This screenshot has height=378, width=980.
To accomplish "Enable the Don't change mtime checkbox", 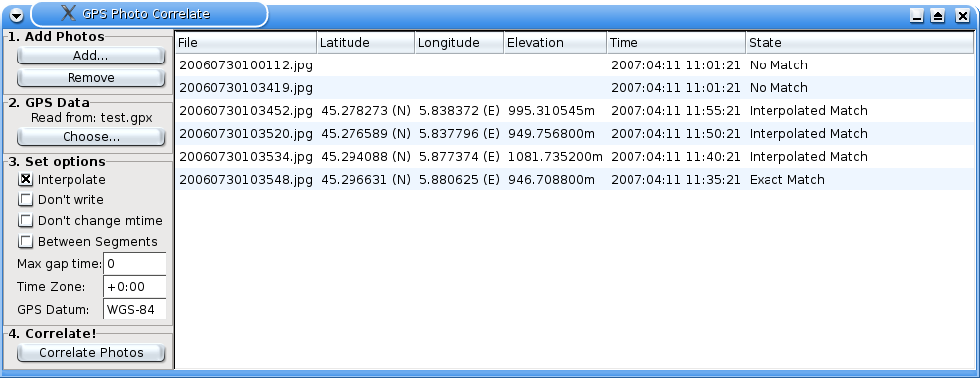I will (26, 221).
